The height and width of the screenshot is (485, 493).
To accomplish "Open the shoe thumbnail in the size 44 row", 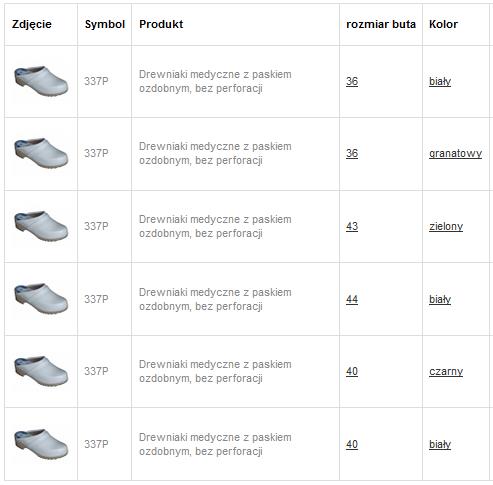I will tap(41, 299).
